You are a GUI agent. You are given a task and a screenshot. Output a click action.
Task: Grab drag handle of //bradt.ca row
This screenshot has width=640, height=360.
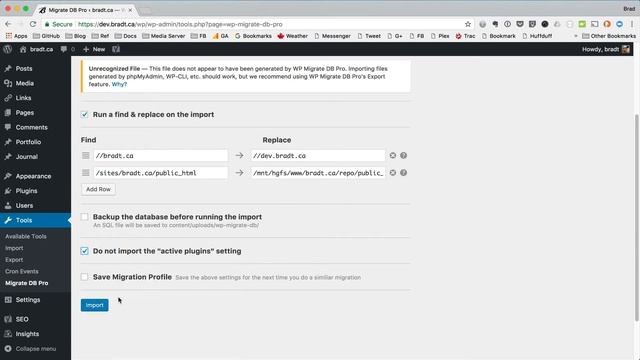pyautogui.click(x=85, y=156)
